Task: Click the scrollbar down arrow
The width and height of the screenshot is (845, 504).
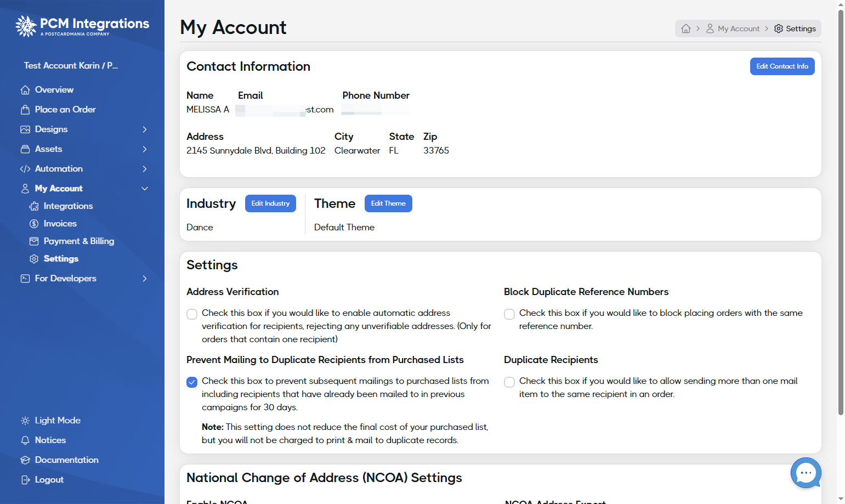Action: [841, 500]
